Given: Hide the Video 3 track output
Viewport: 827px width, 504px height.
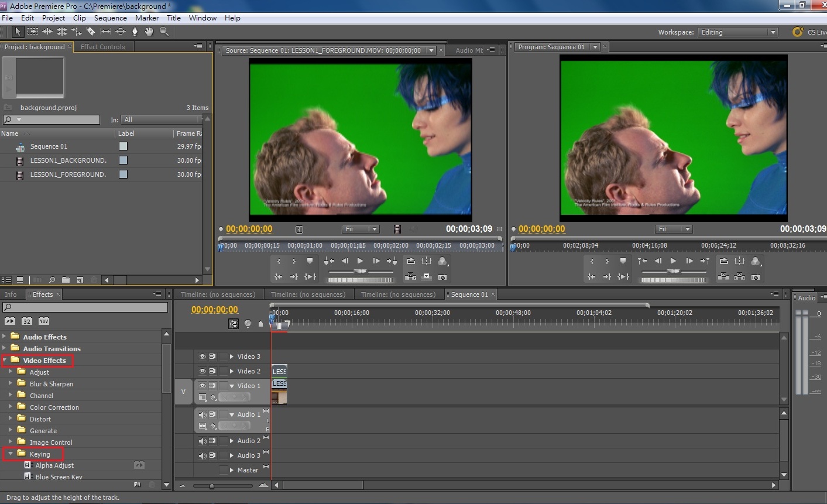Looking at the screenshot, I should (203, 356).
